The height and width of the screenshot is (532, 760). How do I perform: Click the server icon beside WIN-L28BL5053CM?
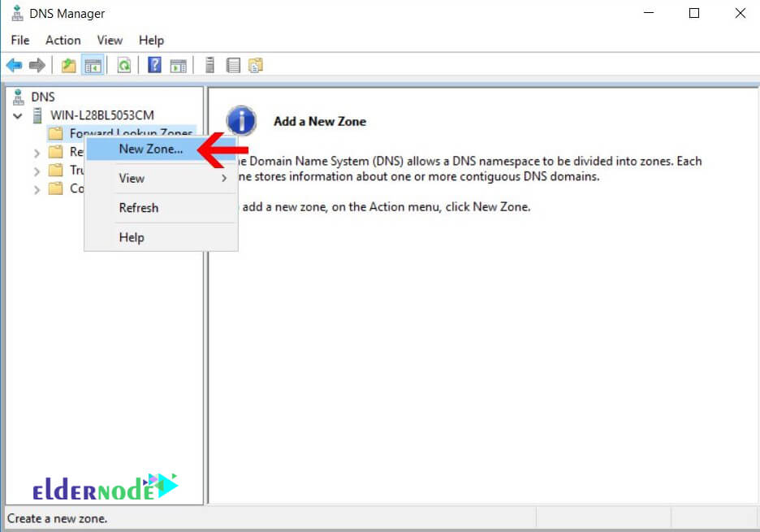pyautogui.click(x=37, y=115)
